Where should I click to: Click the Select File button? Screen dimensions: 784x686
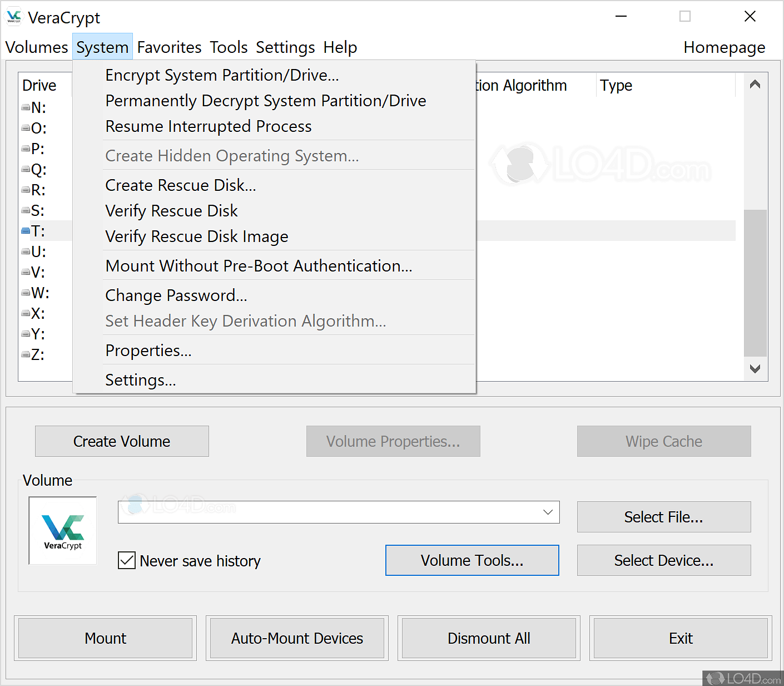pos(664,517)
